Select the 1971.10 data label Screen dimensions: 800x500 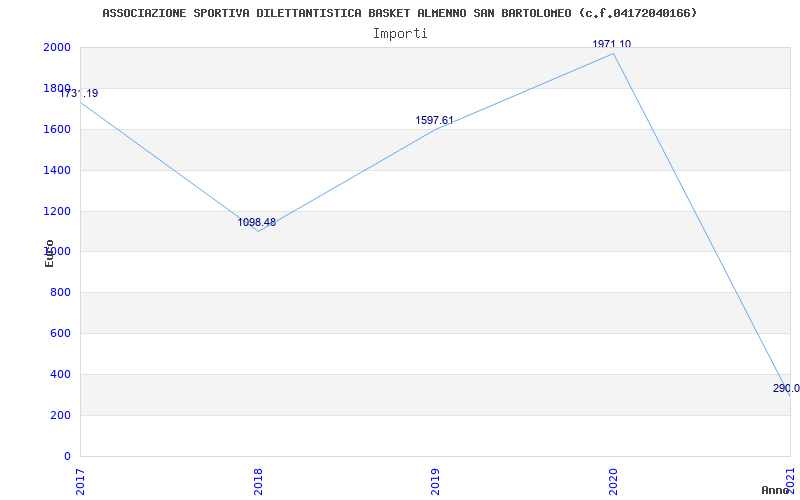(x=612, y=44)
